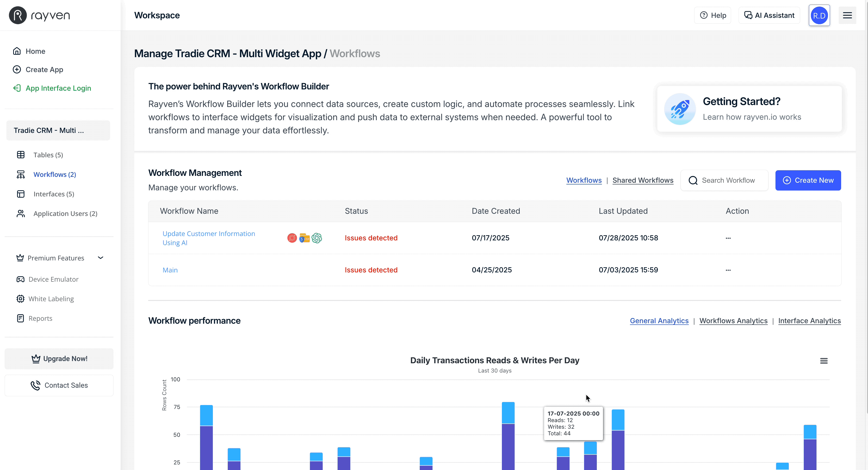Open action menu for Update Customer Information row
868x470 pixels.
tap(728, 238)
